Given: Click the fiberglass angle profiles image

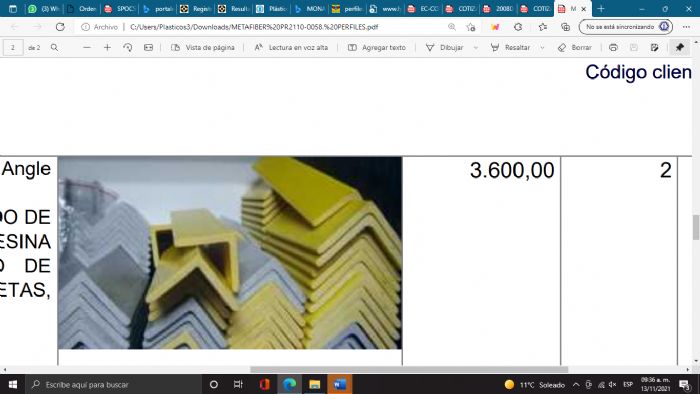Looking at the screenshot, I should coord(230,253).
